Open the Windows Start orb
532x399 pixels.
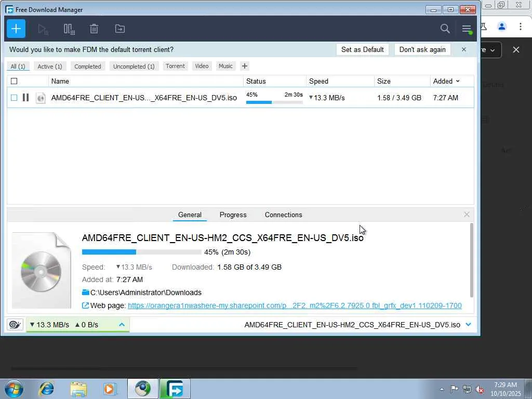[14, 389]
